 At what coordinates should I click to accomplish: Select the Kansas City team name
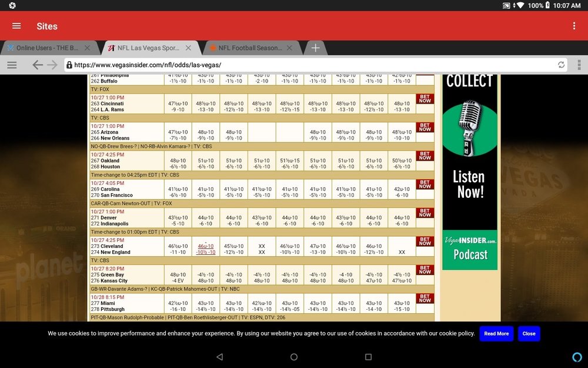coord(114,281)
